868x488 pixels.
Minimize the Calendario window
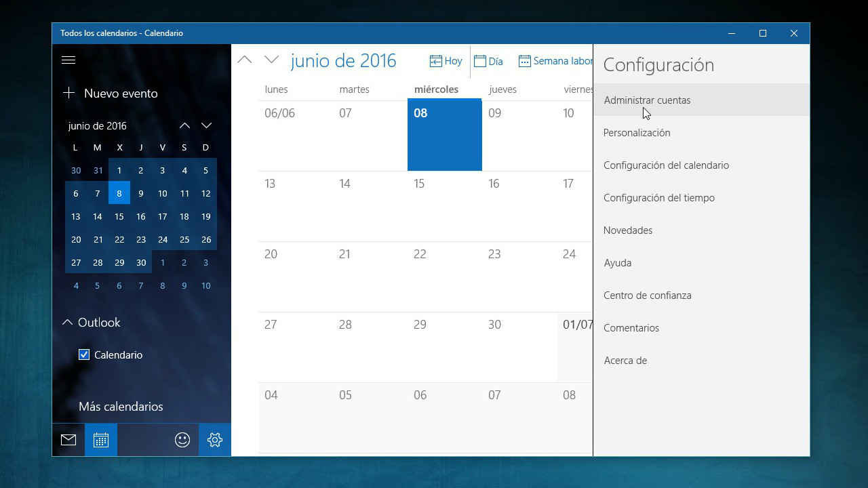[732, 33]
